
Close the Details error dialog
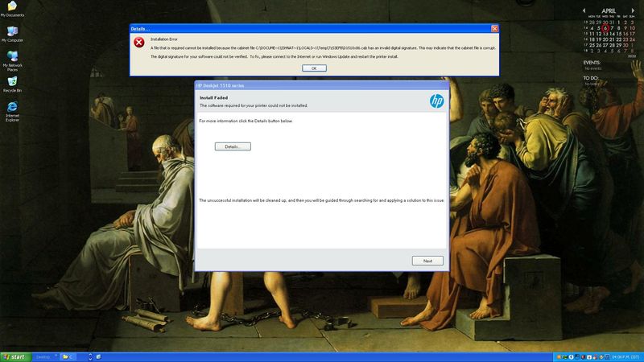[x=493, y=28]
